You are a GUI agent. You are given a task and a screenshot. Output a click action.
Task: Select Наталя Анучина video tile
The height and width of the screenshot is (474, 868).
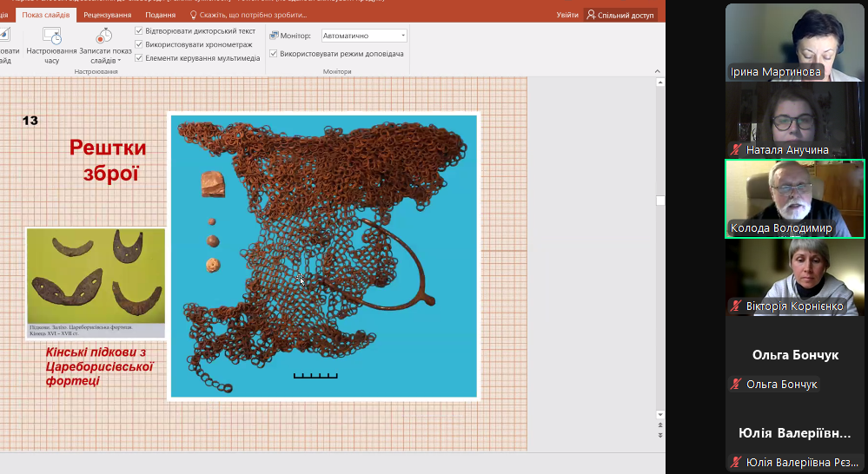click(x=794, y=121)
